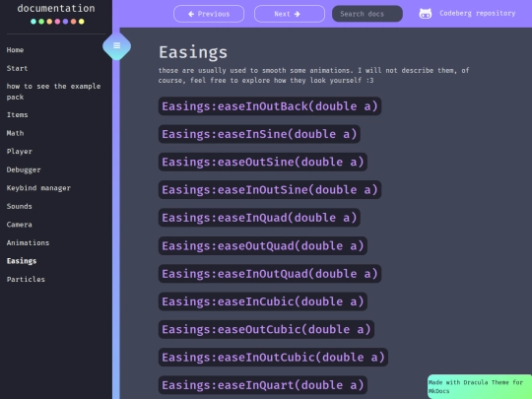Click Easings:easeInQuart(double a) heading

coord(263,385)
